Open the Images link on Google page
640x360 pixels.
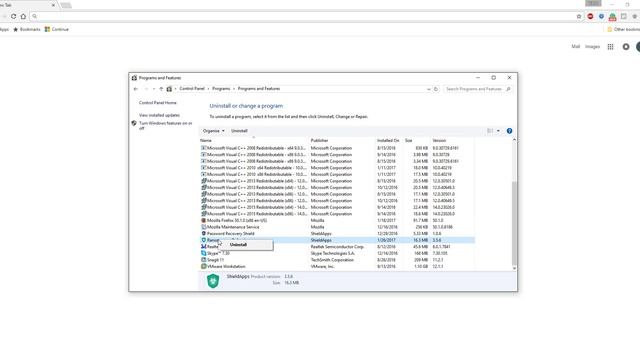pos(592,47)
